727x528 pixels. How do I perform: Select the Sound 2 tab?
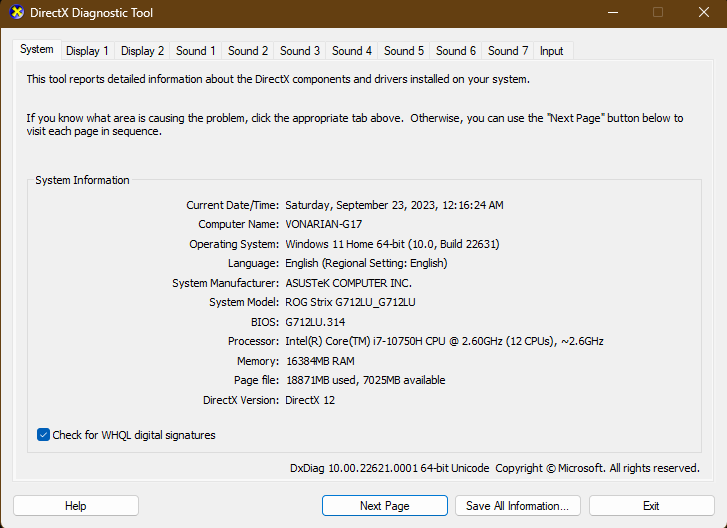pyautogui.click(x=248, y=51)
